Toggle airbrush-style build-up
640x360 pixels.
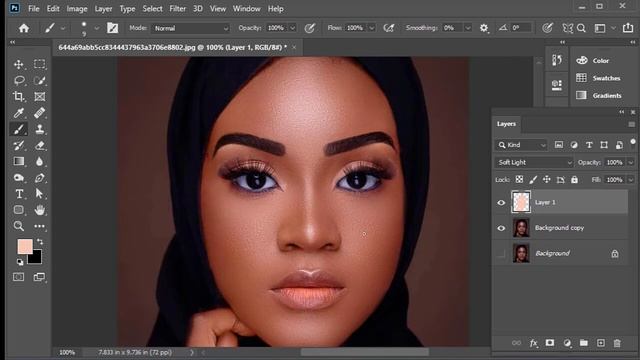pyautogui.click(x=389, y=28)
